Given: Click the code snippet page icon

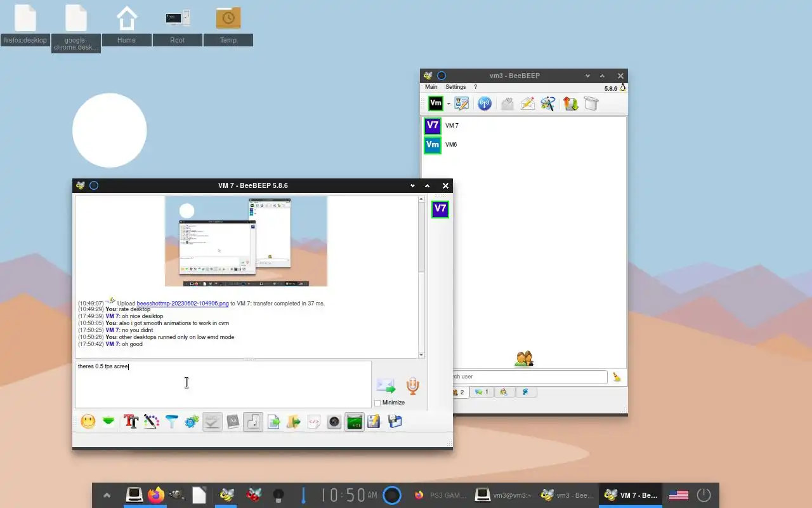Looking at the screenshot, I should (313, 422).
